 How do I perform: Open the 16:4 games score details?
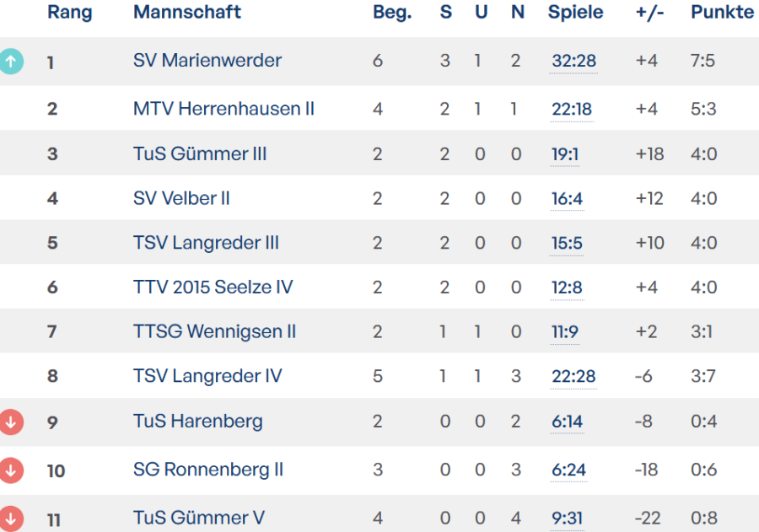tap(567, 199)
